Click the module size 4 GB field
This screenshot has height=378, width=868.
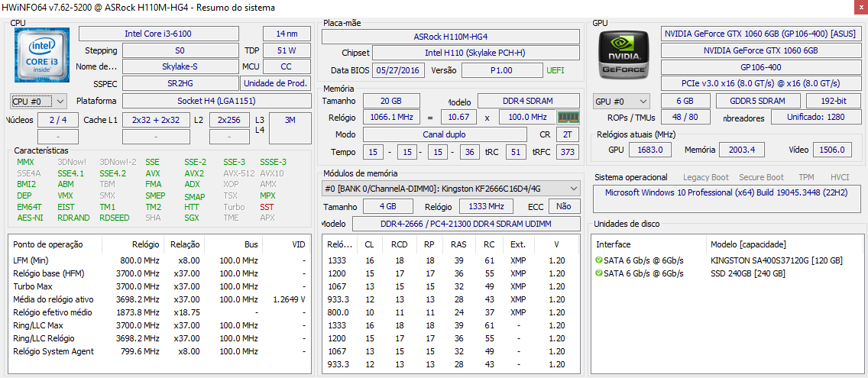click(387, 206)
